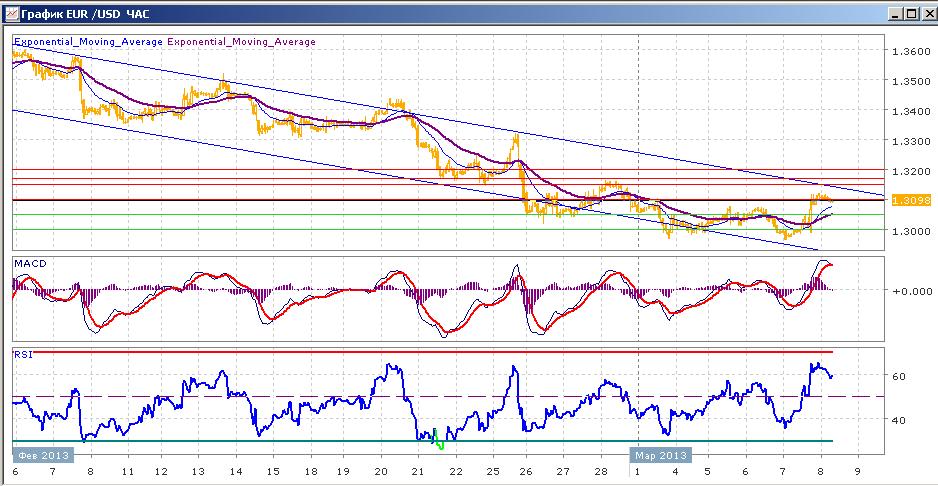938x486 pixels.
Task: Click the RSI panel label
Action: (22, 354)
